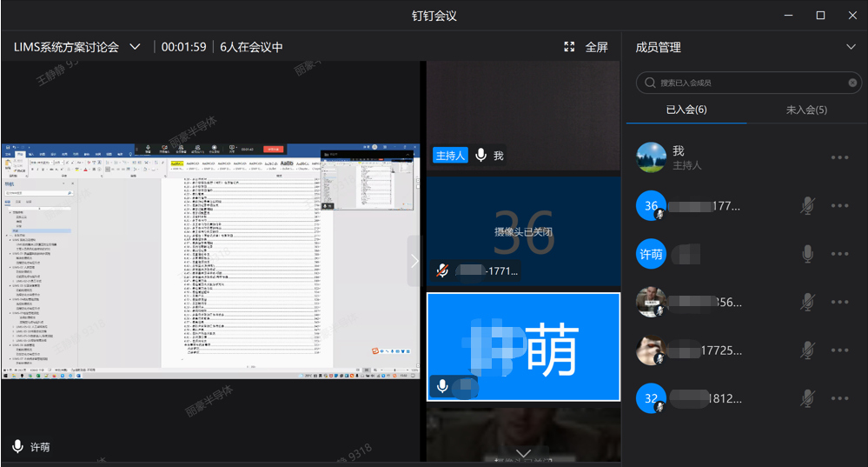
Task: Switch to the 未入会(5) tab
Action: pos(806,110)
